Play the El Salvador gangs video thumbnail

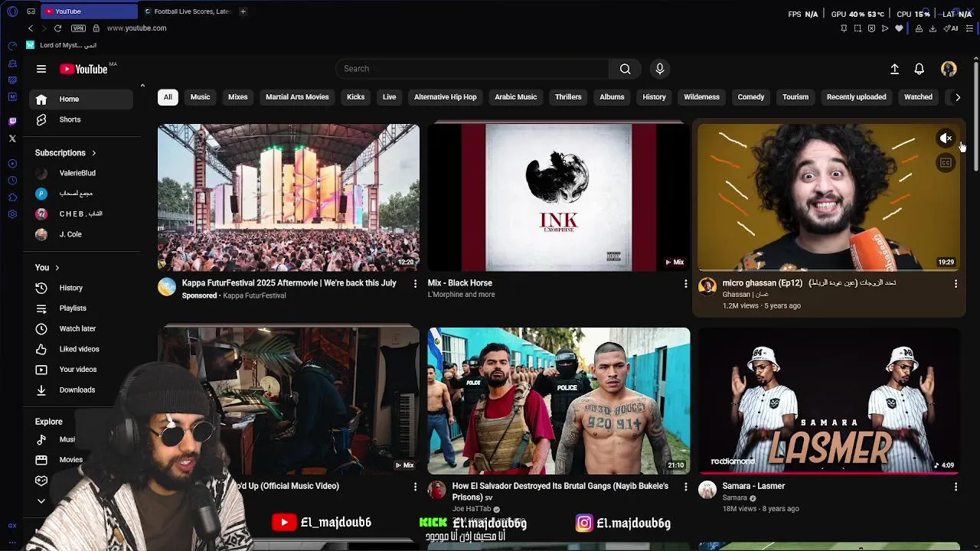[x=559, y=401]
